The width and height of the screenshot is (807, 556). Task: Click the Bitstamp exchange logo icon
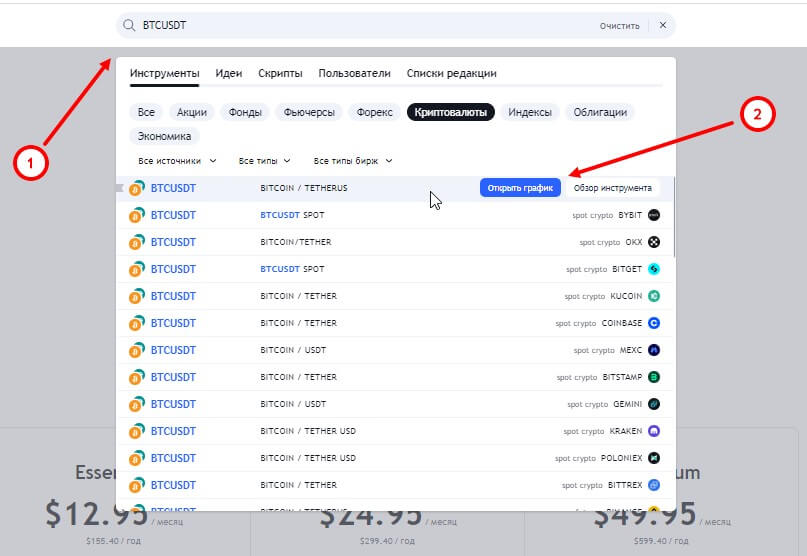(654, 377)
